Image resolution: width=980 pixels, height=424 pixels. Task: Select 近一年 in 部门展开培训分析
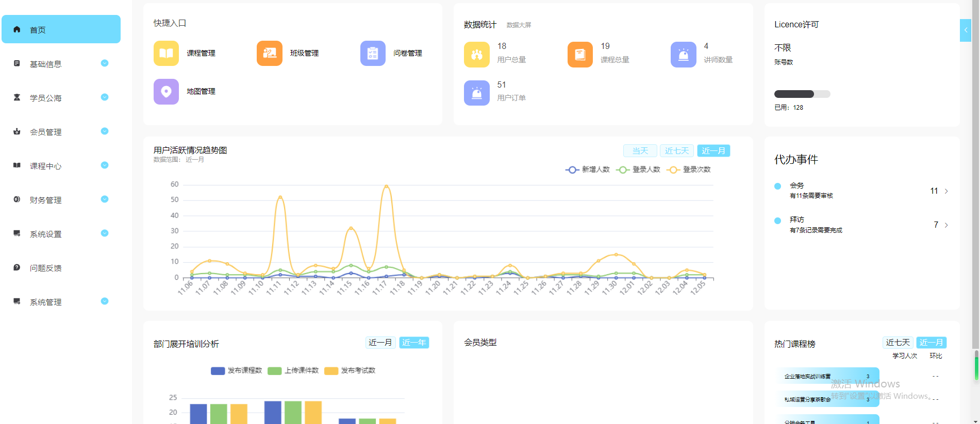click(414, 343)
